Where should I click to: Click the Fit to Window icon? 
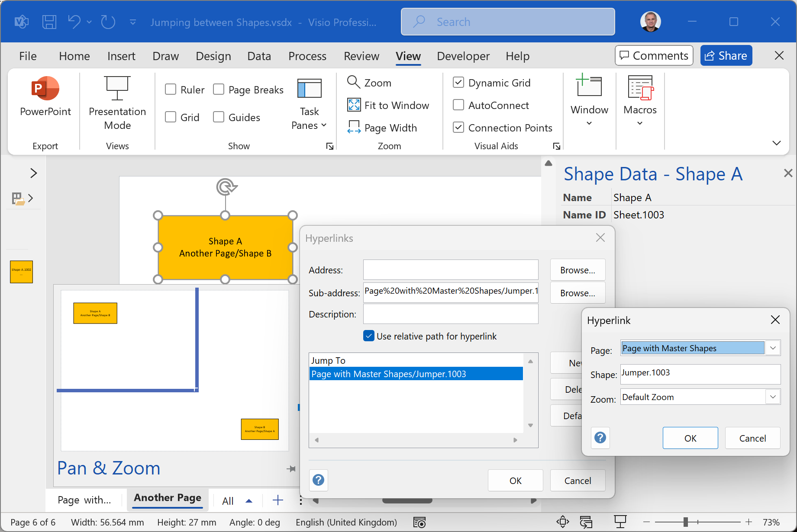pos(354,105)
